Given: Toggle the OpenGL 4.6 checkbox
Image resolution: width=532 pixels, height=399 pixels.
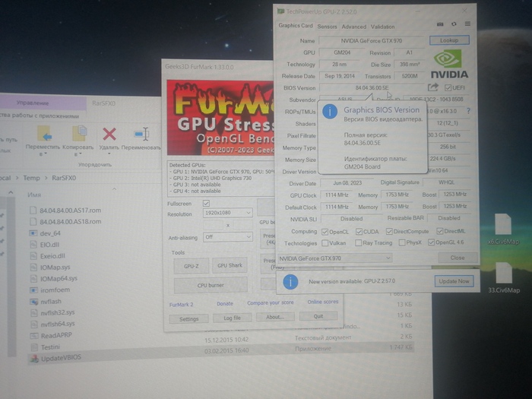Looking at the screenshot, I should point(431,242).
